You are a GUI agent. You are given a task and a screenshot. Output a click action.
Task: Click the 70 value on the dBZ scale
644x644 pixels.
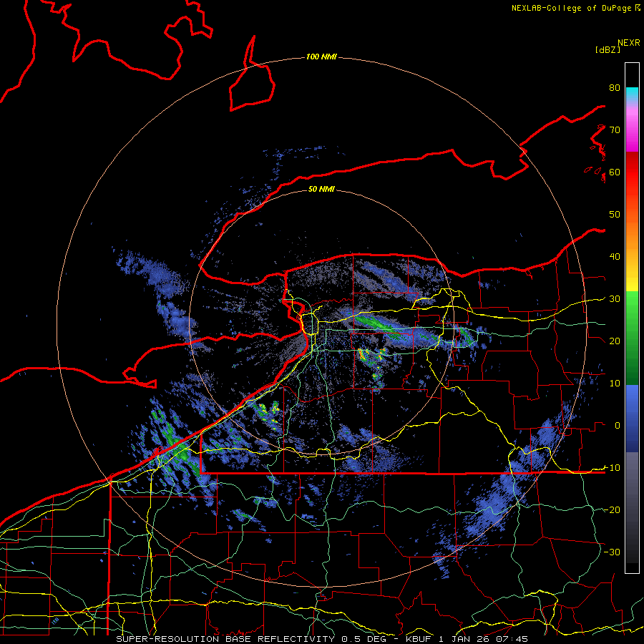[615, 130]
